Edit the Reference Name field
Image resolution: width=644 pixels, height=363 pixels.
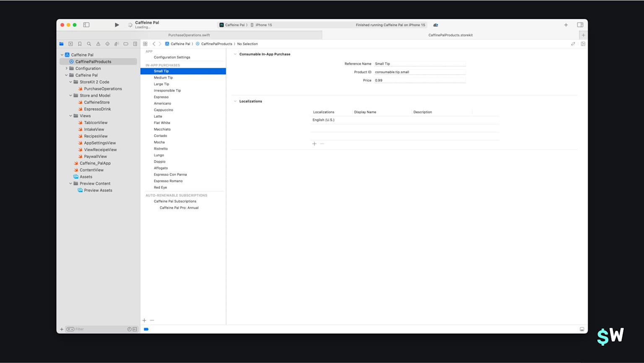[420, 64]
